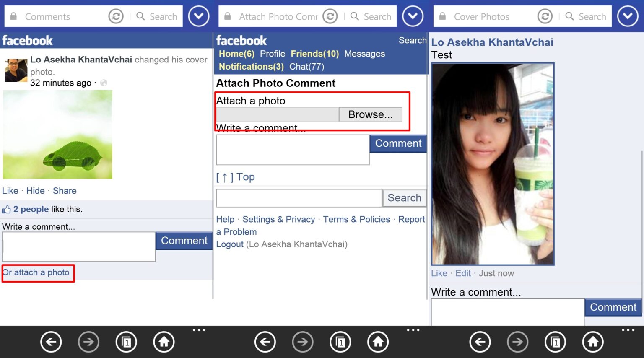
Task: Open Chat(77) in Facebook navigation
Action: point(306,67)
